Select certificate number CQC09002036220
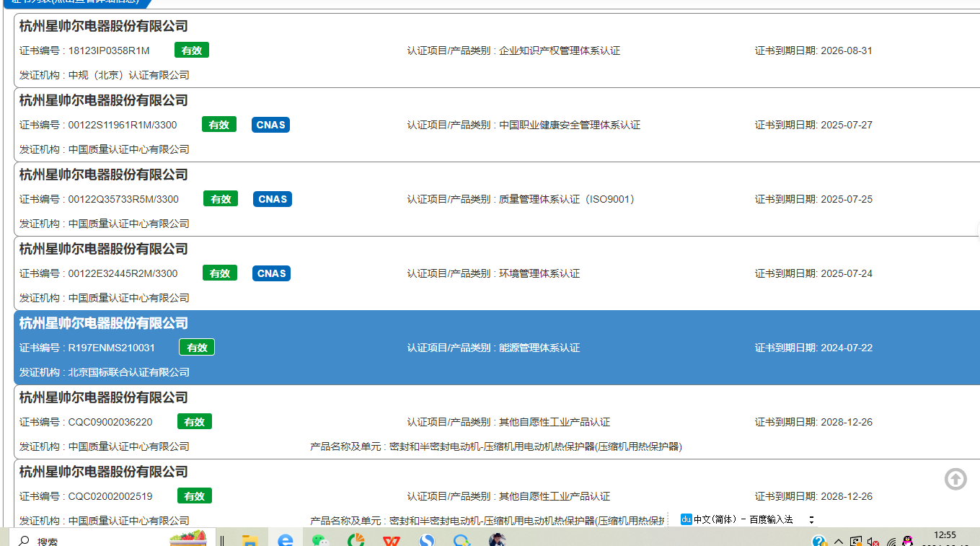The image size is (980, 546). tap(110, 422)
